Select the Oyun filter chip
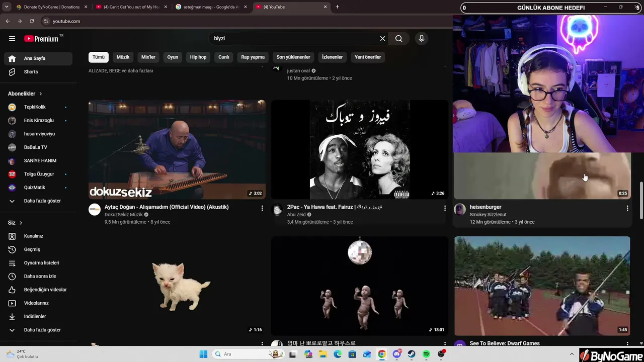Screen dimensions: 644x362 pos(173,57)
